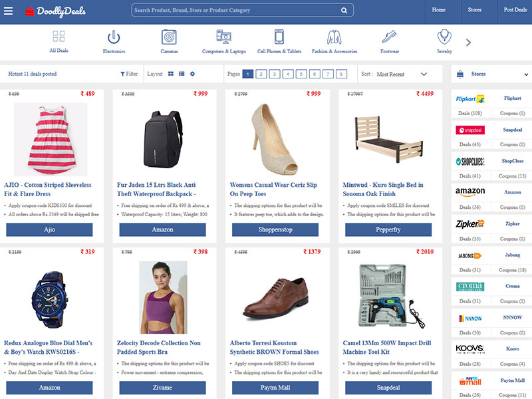This screenshot has width=532, height=399.
Task: Click the Shoppersstop button
Action: [275, 229]
